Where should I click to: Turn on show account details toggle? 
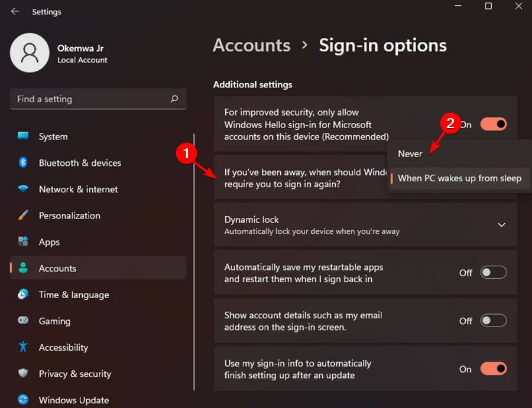[x=493, y=321]
